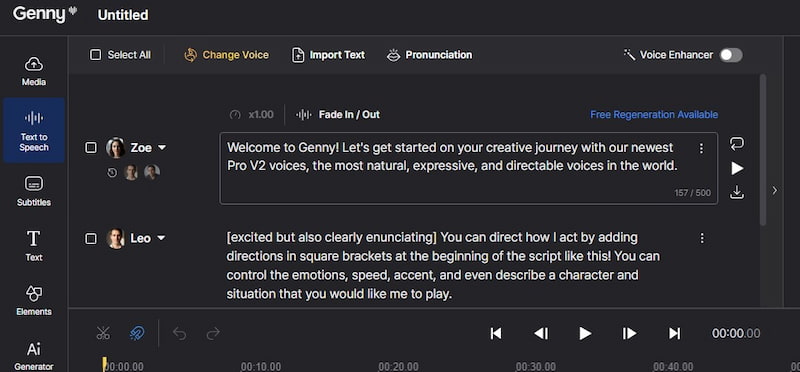Click the Genny logo
This screenshot has width=800, height=372.
pos(45,14)
